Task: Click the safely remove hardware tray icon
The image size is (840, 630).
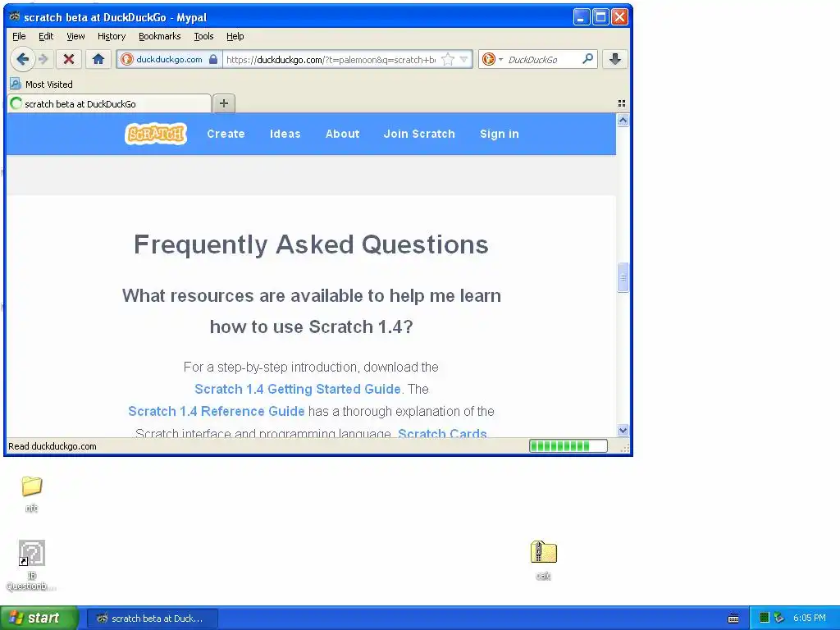Action: [779, 619]
